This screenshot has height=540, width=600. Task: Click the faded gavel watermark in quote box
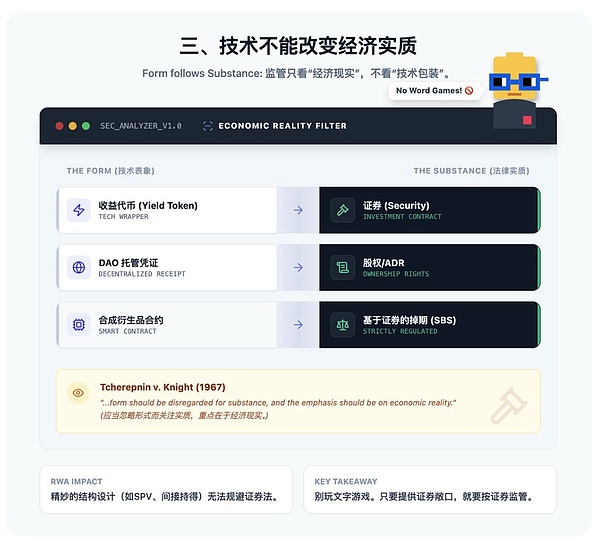tap(509, 405)
